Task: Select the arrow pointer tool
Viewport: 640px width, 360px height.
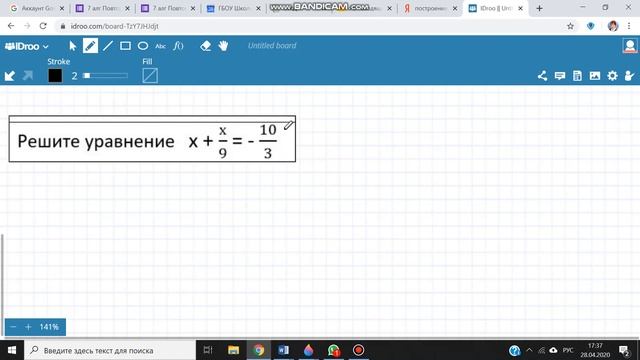Action: point(73,46)
